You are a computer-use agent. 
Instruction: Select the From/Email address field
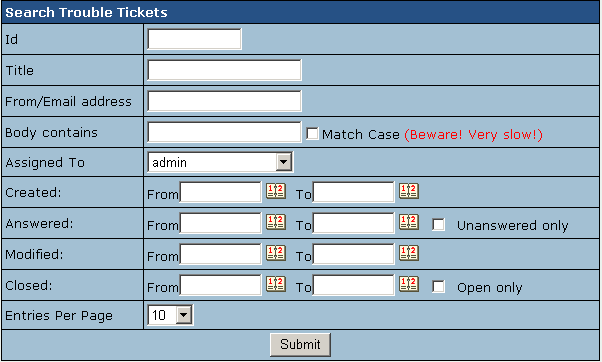(x=225, y=101)
